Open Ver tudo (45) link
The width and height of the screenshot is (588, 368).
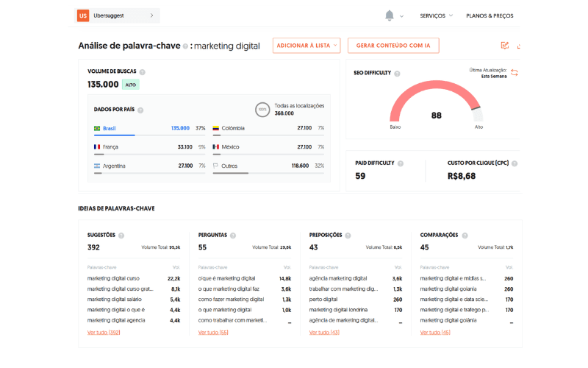click(435, 333)
